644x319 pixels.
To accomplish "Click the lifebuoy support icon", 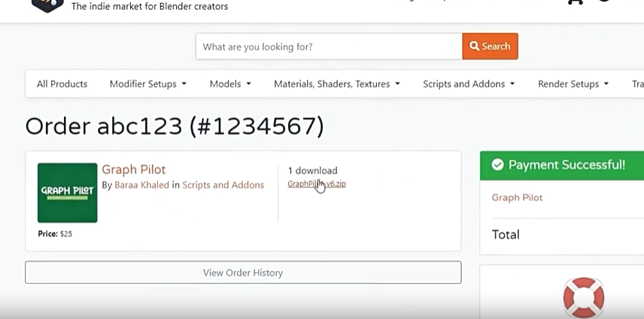I will 583,296.
